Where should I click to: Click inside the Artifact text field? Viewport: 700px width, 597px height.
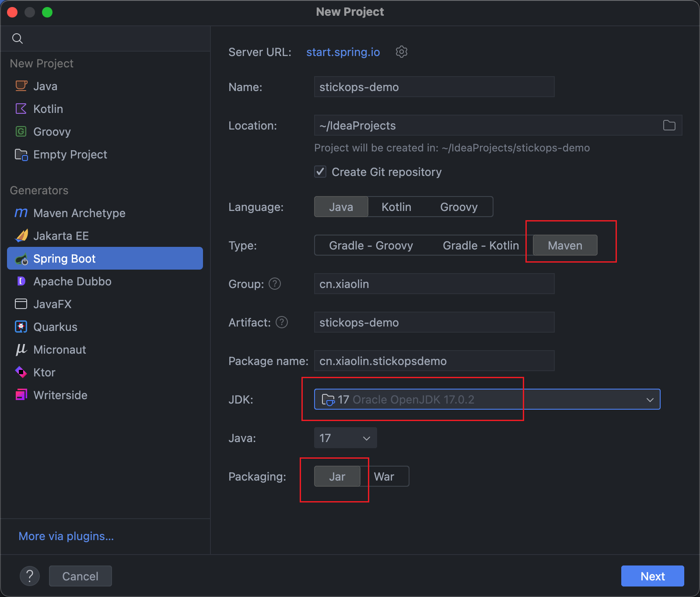(434, 323)
